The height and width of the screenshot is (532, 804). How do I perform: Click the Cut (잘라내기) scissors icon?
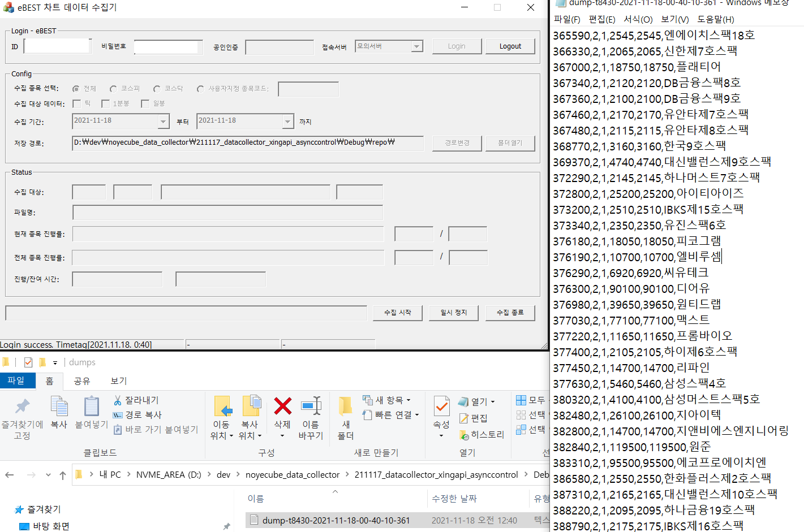click(x=118, y=400)
